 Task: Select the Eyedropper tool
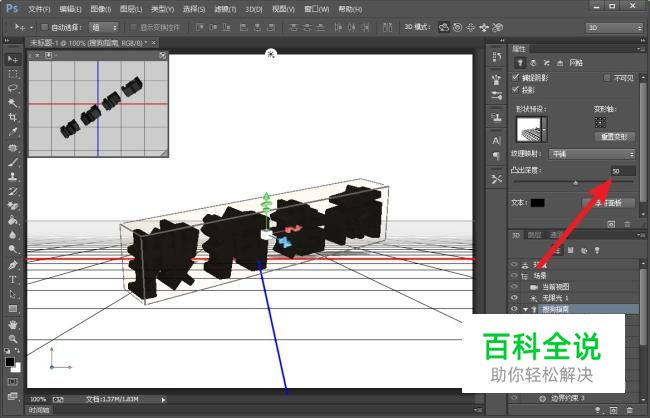click(x=13, y=132)
